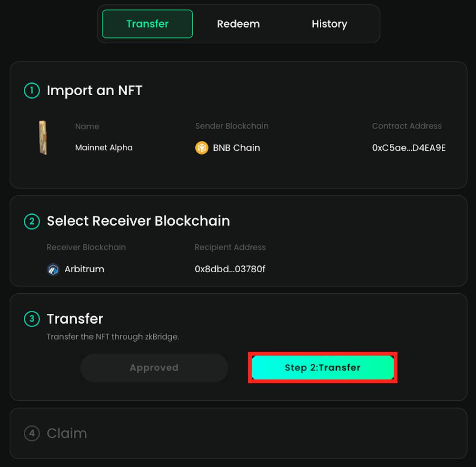Open the Mainnet Alpha NFT thumbnail
476x467 pixels.
tap(43, 138)
